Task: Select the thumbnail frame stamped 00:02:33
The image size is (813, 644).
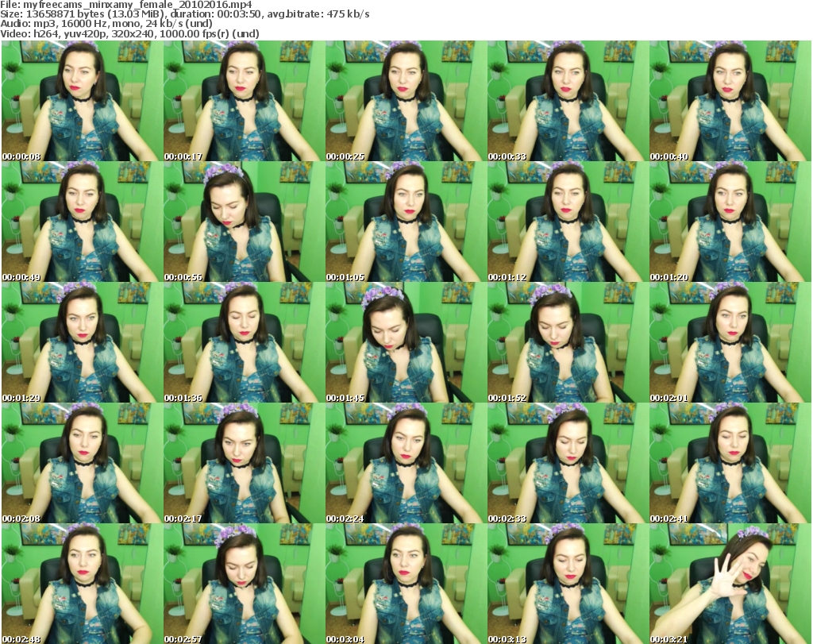Action: point(568,463)
